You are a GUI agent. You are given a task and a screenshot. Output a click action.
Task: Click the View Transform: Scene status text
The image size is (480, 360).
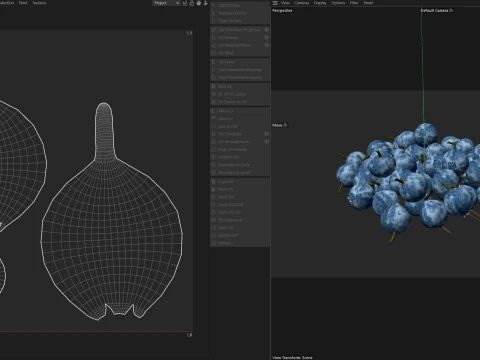pyautogui.click(x=292, y=357)
